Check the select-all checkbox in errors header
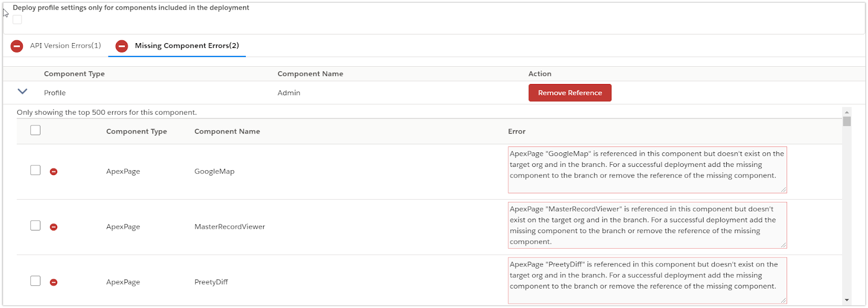The image size is (868, 308). point(36,130)
